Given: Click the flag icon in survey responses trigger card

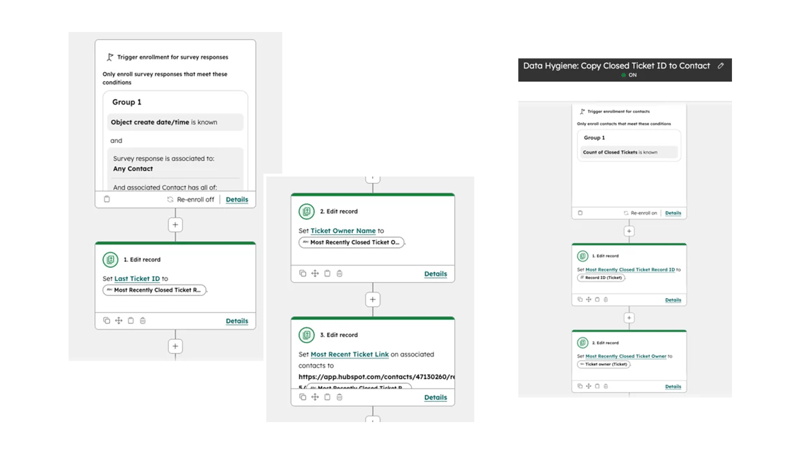Looking at the screenshot, I should coord(110,57).
